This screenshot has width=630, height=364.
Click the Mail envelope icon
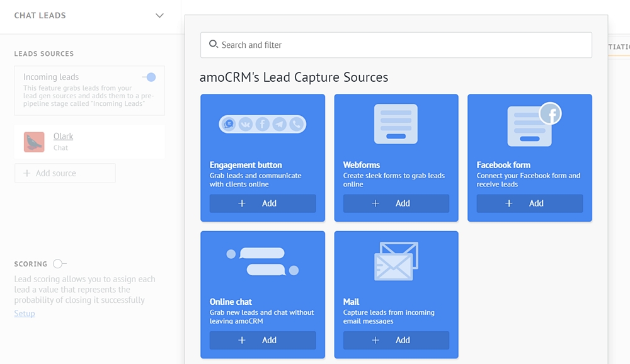(x=396, y=261)
